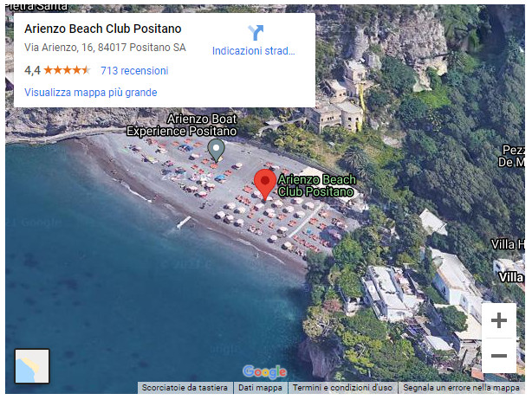Click Visualizza mappa più grande
The image size is (532, 400).
click(x=91, y=92)
